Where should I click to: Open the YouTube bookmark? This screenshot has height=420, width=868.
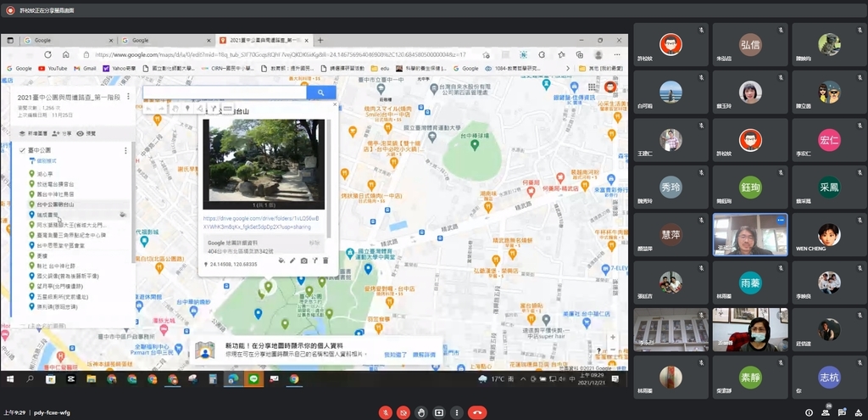click(x=53, y=69)
